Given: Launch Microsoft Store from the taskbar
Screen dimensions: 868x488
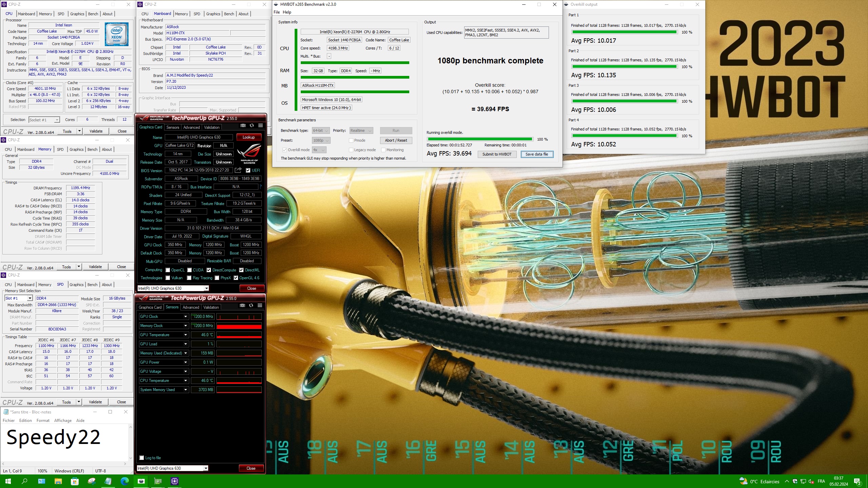Looking at the screenshot, I should click(x=75, y=481).
